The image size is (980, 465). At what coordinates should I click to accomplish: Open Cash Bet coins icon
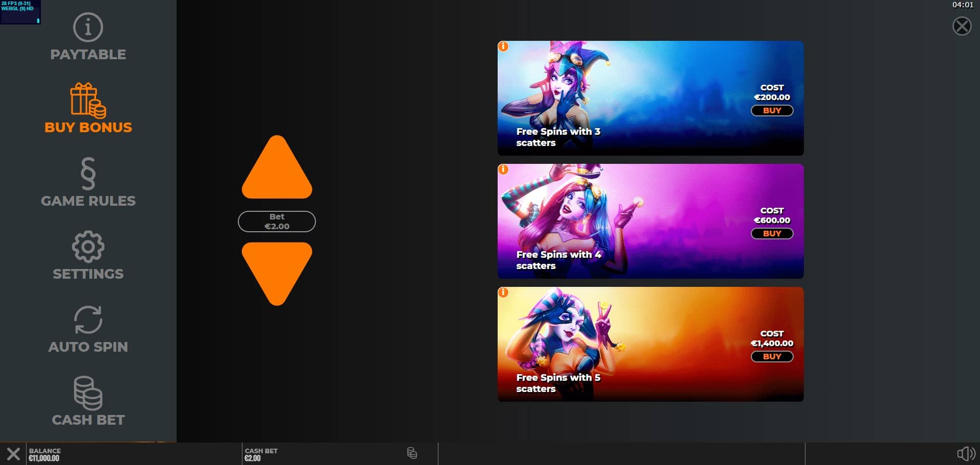pyautogui.click(x=88, y=393)
